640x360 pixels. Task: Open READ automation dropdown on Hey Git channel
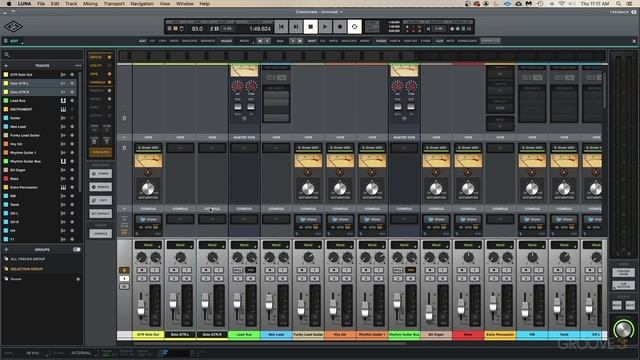point(340,245)
